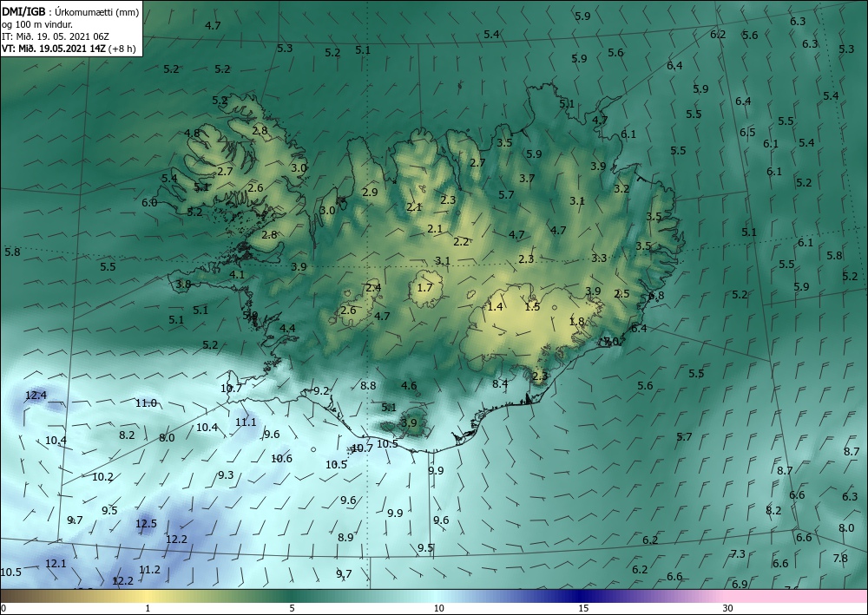Click the "og 100 m vindur." legend line

(x=37, y=24)
